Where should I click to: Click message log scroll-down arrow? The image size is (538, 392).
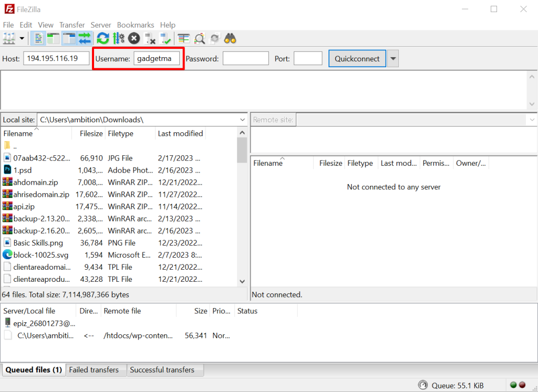point(532,104)
